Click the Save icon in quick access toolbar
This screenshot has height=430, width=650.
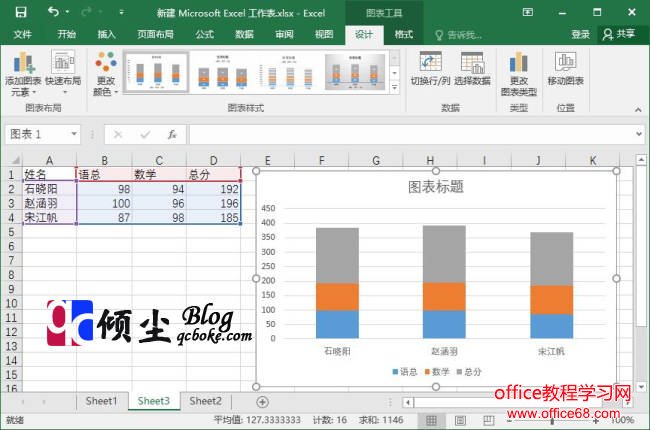(21, 12)
